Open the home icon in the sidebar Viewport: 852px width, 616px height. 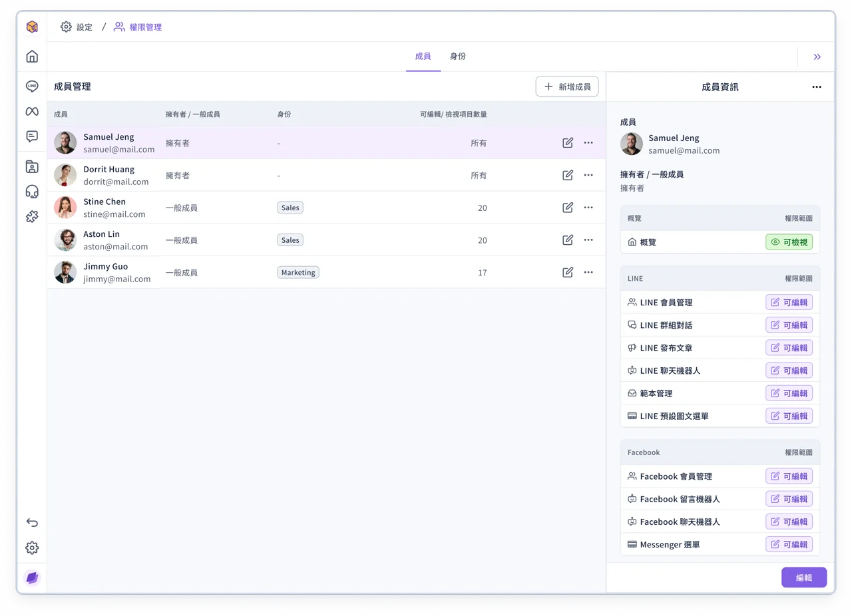32,57
